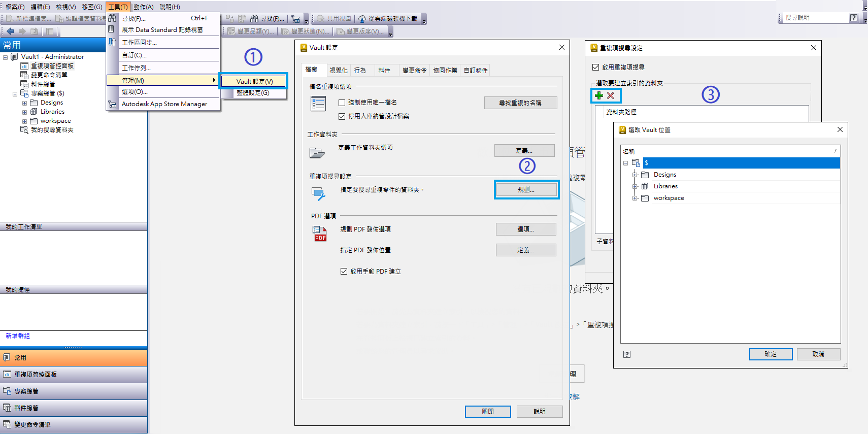Click the 工作區同步 sync arrows icon

click(x=112, y=42)
